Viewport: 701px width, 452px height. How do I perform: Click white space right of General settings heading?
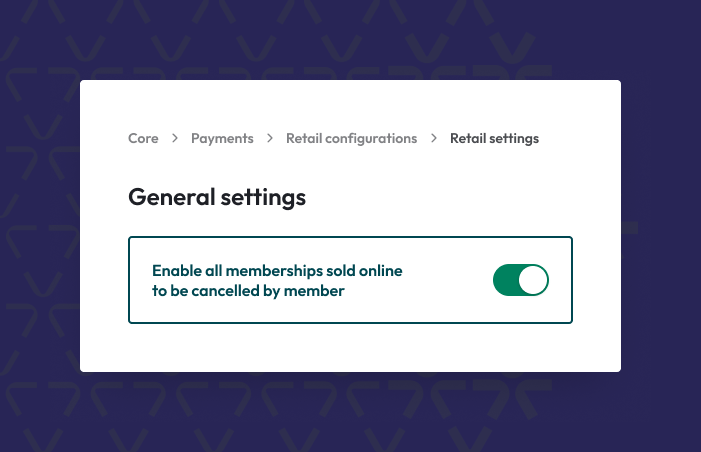point(450,197)
